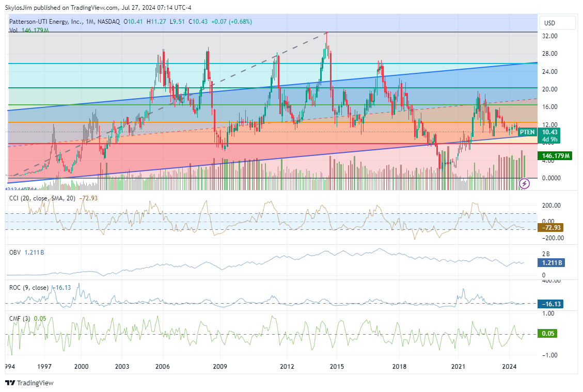Click the 1.211B OBV value label on axis
This screenshot has width=583, height=392.
[552, 263]
